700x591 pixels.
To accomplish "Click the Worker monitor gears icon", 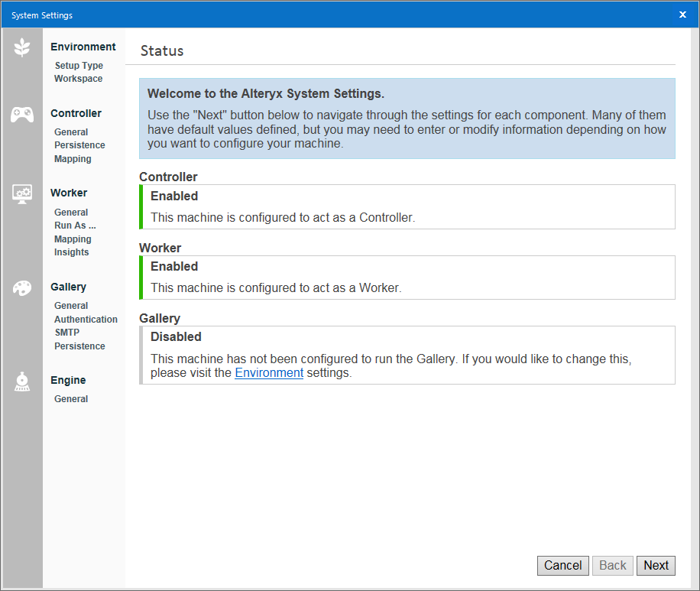I will coord(22,194).
